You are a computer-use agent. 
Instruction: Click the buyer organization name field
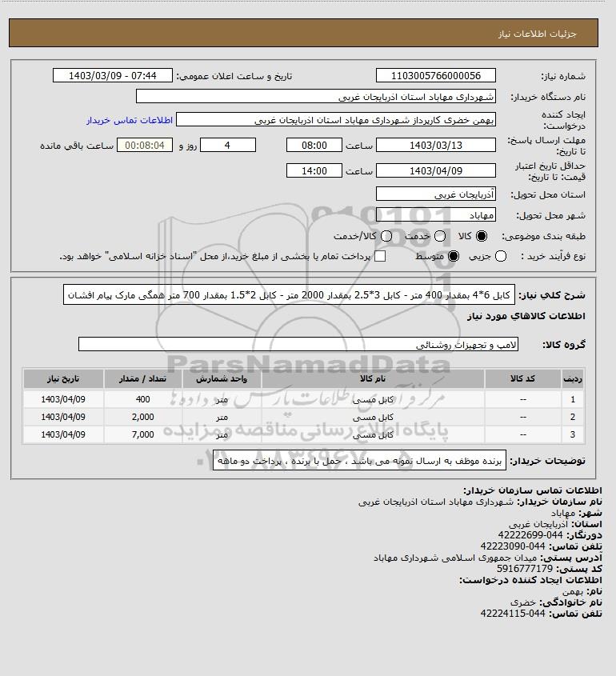[x=315, y=97]
